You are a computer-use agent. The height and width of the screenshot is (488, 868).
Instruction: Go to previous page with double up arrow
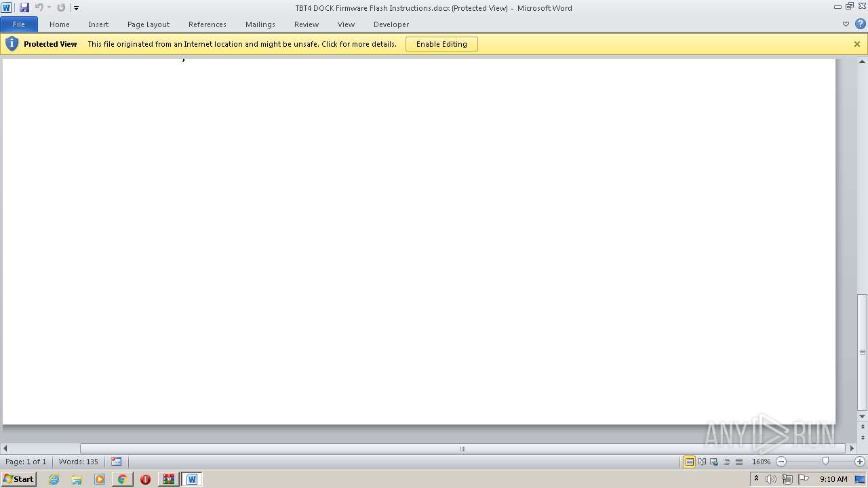coord(863,426)
